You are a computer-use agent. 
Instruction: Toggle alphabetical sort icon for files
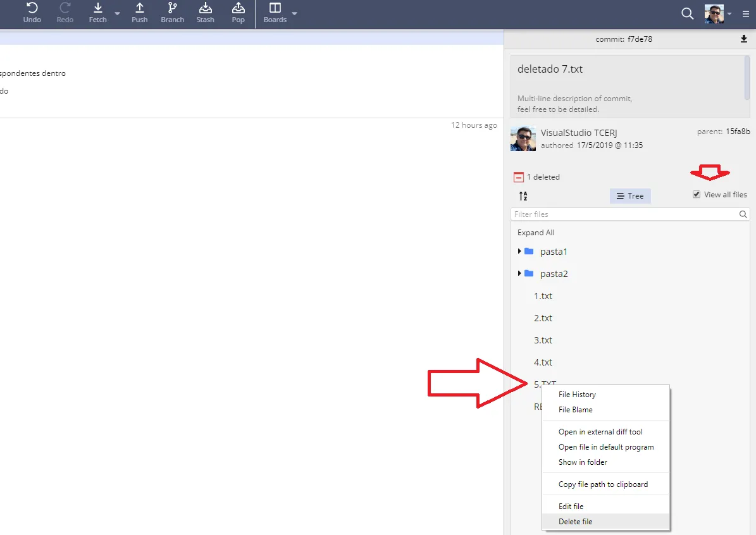tap(523, 195)
